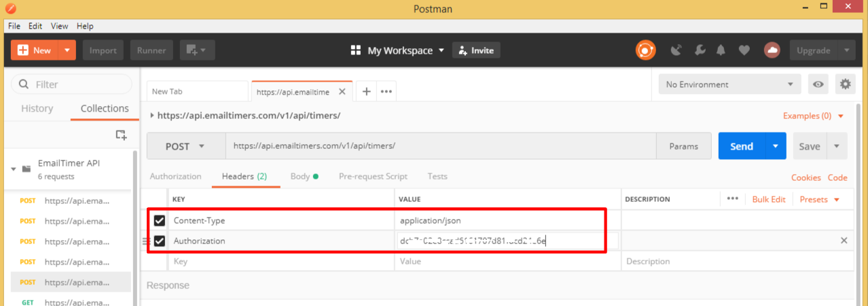868x306 pixels.
Task: Click the environment quick look eye icon
Action: click(818, 84)
